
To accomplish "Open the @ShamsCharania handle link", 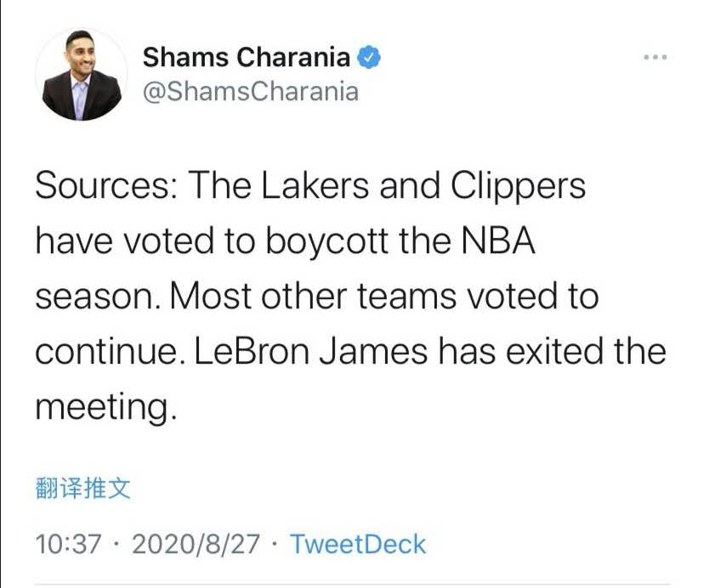I will [250, 91].
